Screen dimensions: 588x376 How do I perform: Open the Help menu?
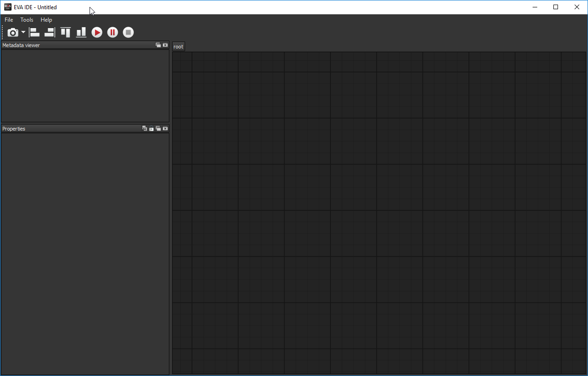coord(46,19)
